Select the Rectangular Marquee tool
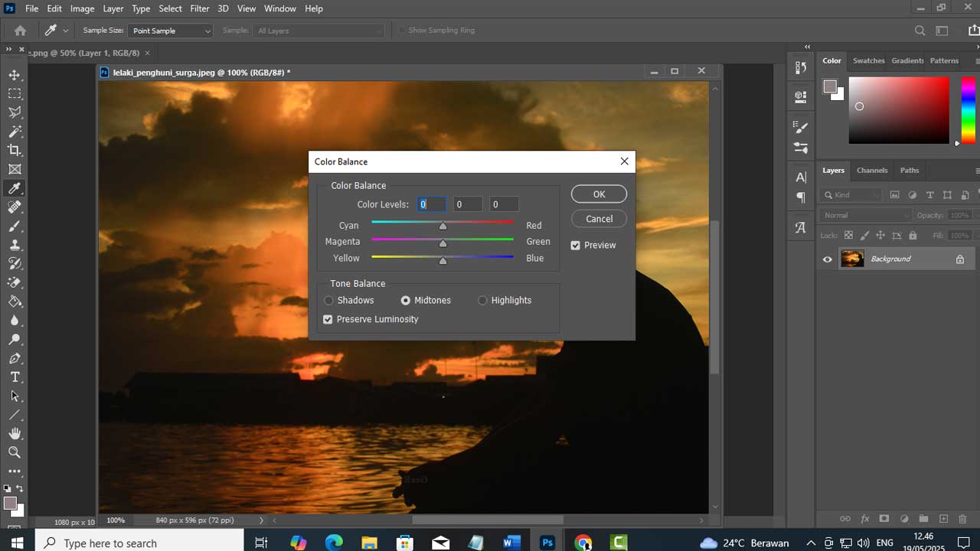980x551 pixels. click(x=15, y=93)
